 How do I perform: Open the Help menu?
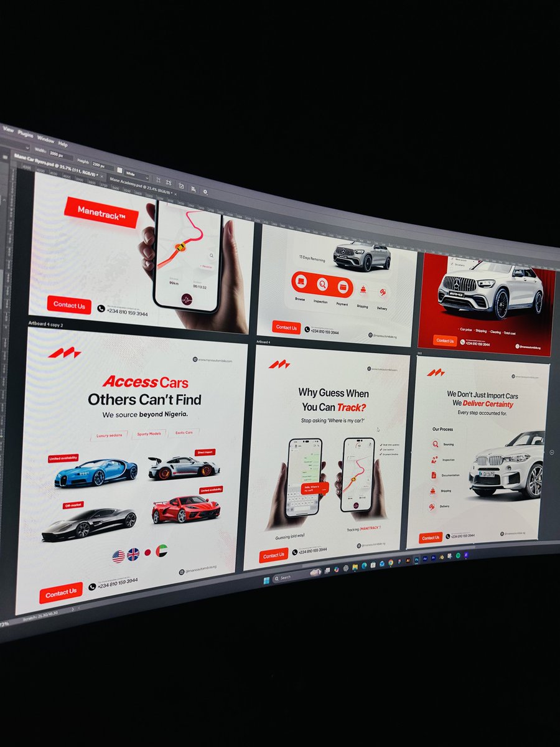pos(63,144)
